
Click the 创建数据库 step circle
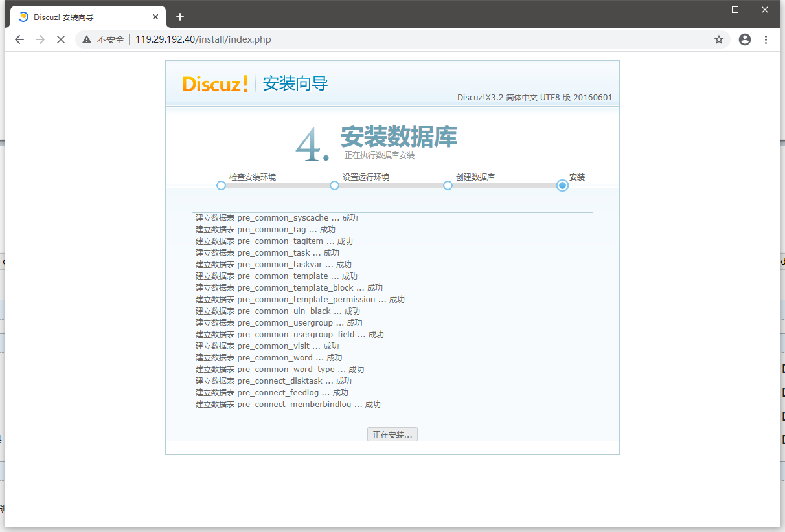point(448,185)
